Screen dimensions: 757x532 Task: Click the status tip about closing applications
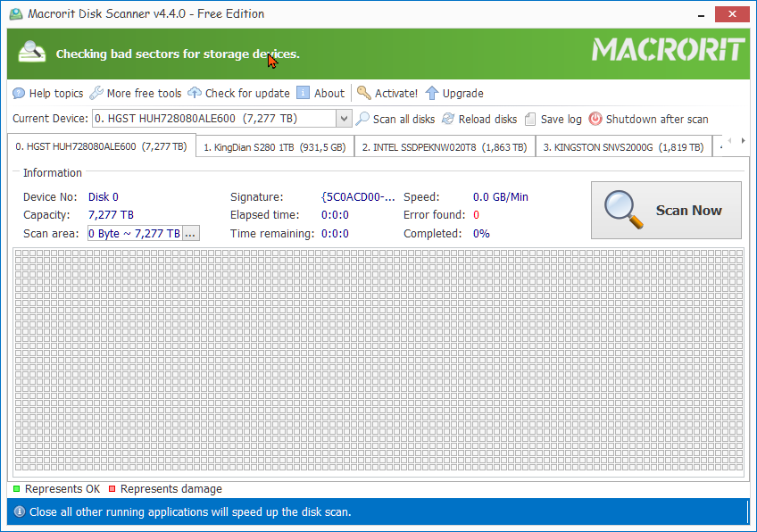pyautogui.click(x=190, y=511)
